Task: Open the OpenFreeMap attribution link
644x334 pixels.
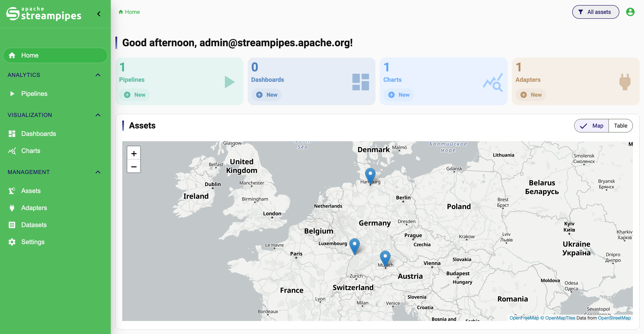Action: (x=524, y=318)
